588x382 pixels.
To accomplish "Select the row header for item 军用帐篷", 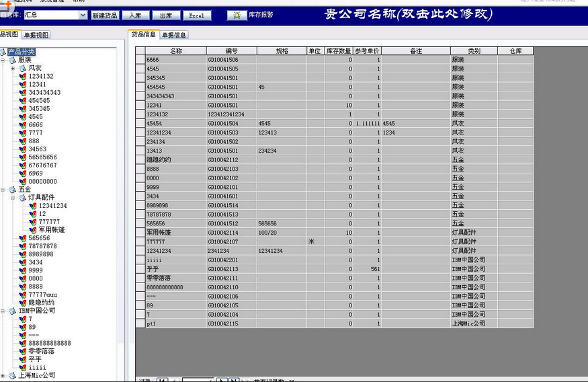I will (x=140, y=233).
